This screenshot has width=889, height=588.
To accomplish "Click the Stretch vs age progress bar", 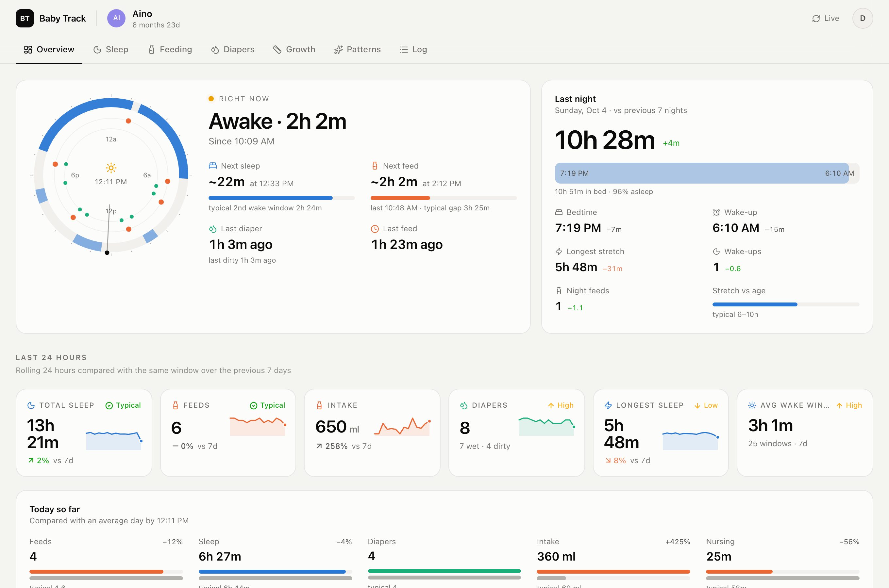I will click(786, 304).
